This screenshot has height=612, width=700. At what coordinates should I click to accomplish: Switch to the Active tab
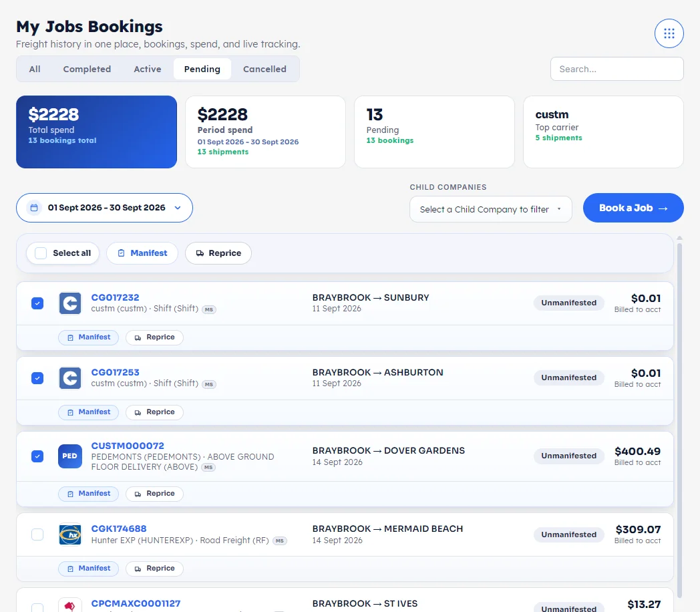pos(148,69)
